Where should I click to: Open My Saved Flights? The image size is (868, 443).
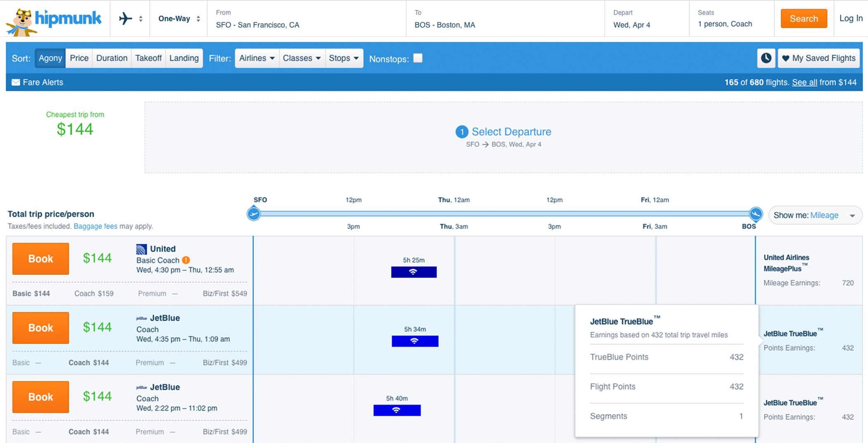[819, 58]
